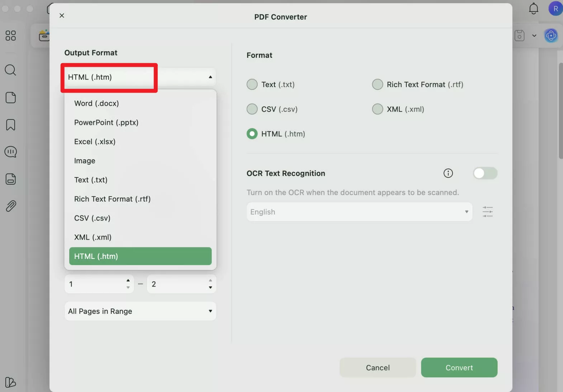Open the English OCR language dropdown
This screenshot has height=392, width=563.
tap(359, 212)
